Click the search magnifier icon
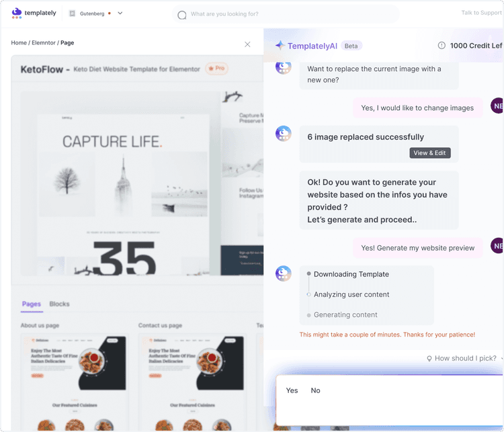Viewport: 504px width, 432px height. point(182,15)
